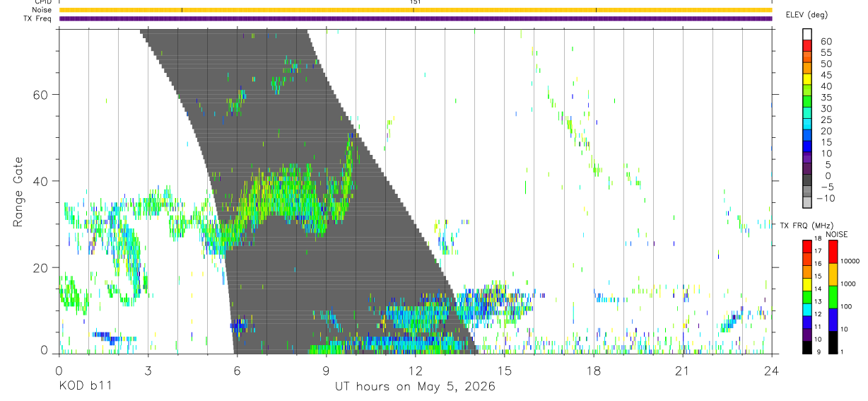This screenshot has width=868, height=401.
Task: Click the 'UT hours on May 5, 2026' axis title
Action: pos(415,387)
